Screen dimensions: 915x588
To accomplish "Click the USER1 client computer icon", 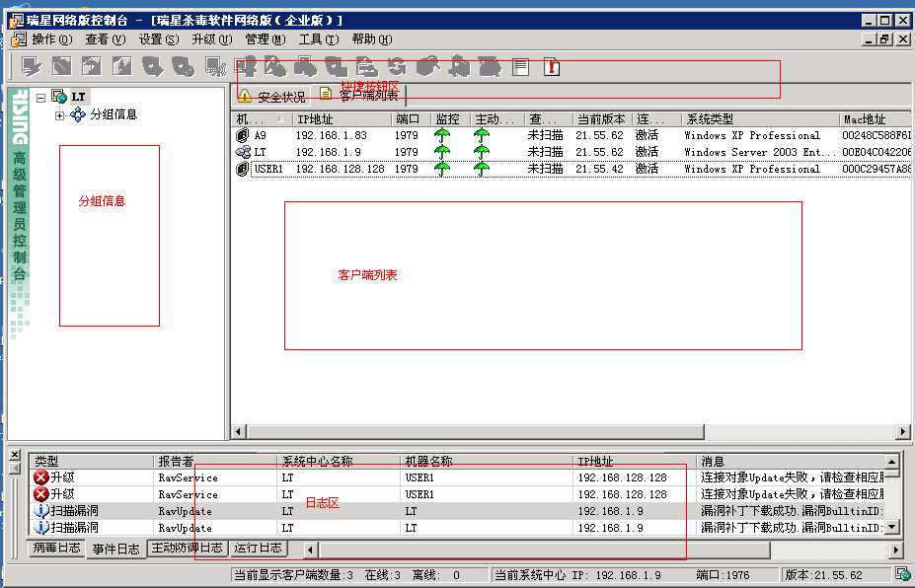I will coord(242,169).
